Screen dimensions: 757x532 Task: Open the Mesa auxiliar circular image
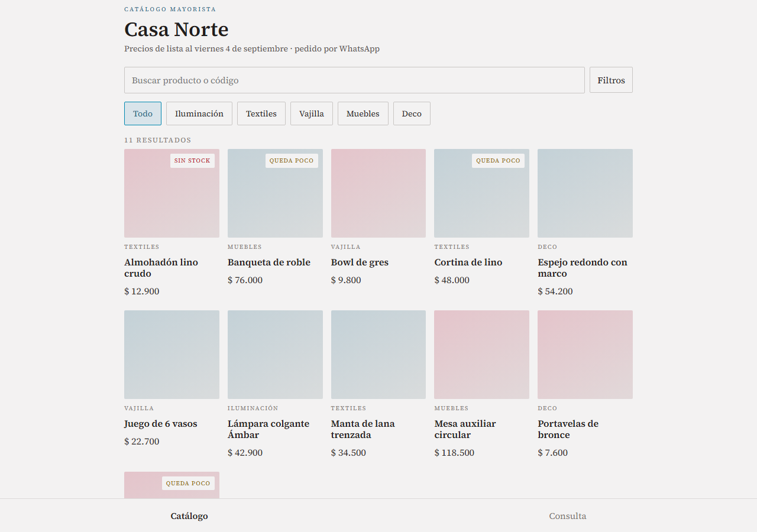(481, 355)
